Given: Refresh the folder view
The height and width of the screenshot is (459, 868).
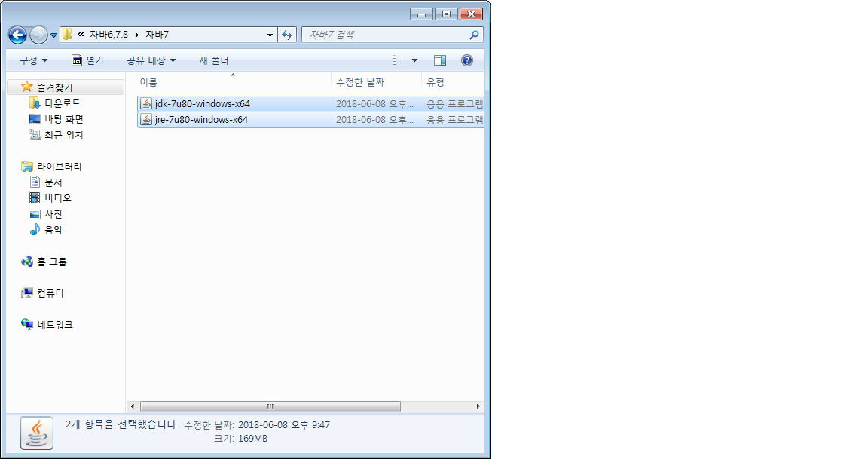Looking at the screenshot, I should 287,35.
